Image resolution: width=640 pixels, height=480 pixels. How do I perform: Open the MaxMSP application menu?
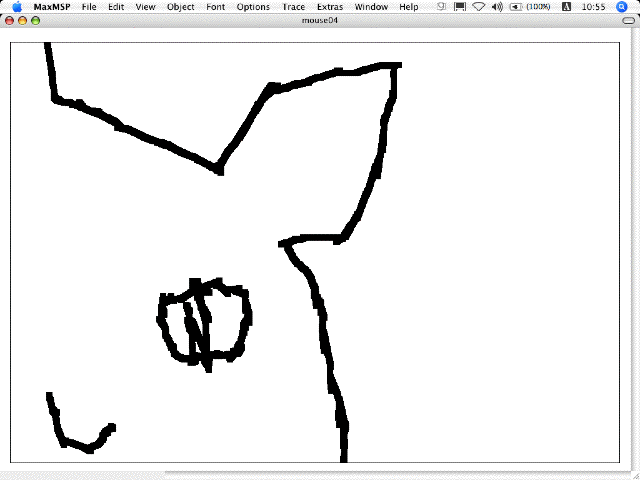52,7
